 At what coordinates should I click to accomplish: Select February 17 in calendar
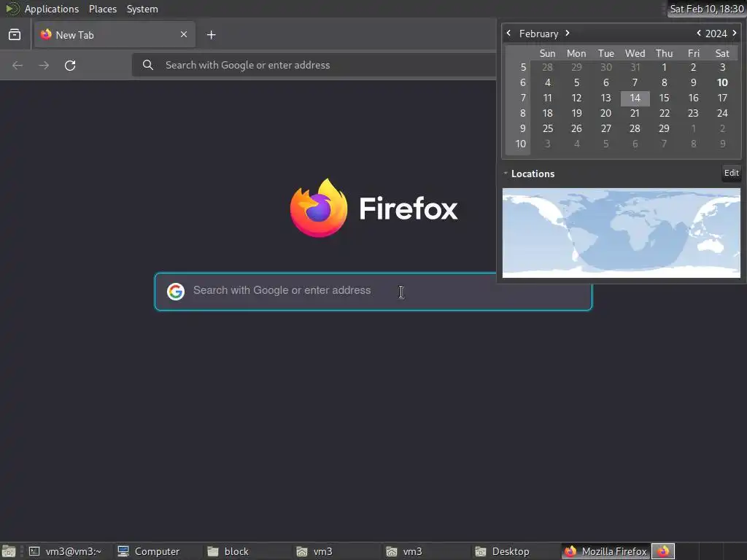(x=722, y=98)
